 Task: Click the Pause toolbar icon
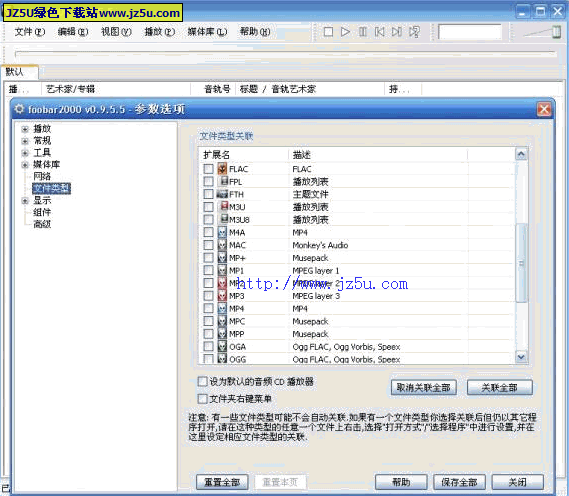[x=363, y=32]
